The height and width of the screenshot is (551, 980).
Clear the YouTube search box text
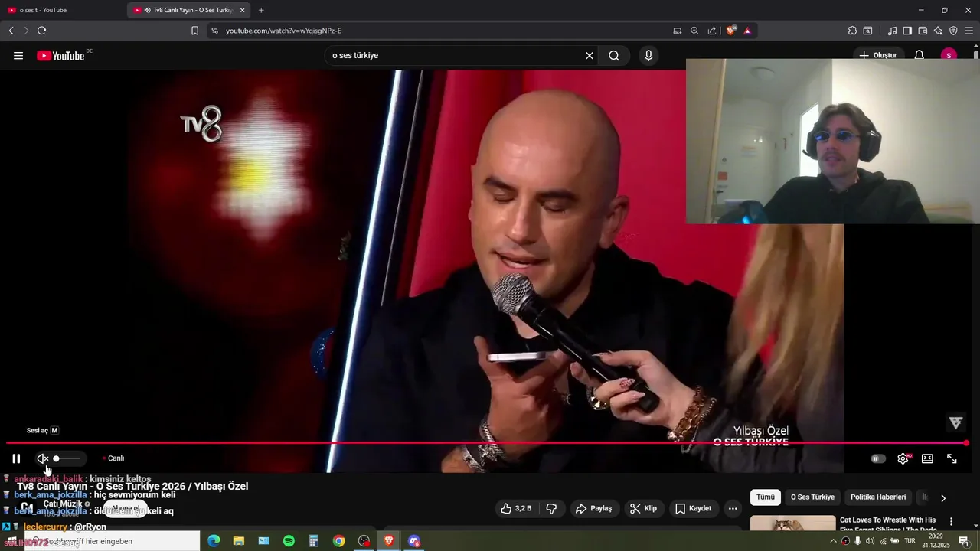click(x=590, y=55)
